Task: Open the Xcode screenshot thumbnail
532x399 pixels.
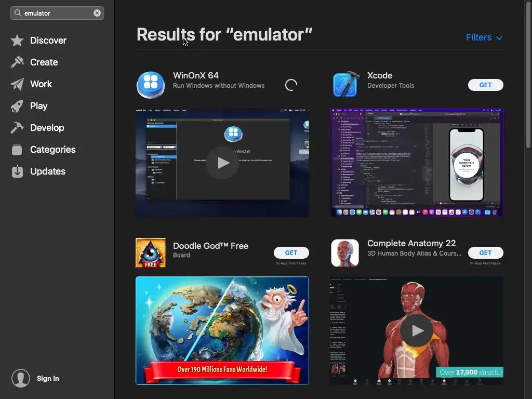Action: pyautogui.click(x=417, y=163)
